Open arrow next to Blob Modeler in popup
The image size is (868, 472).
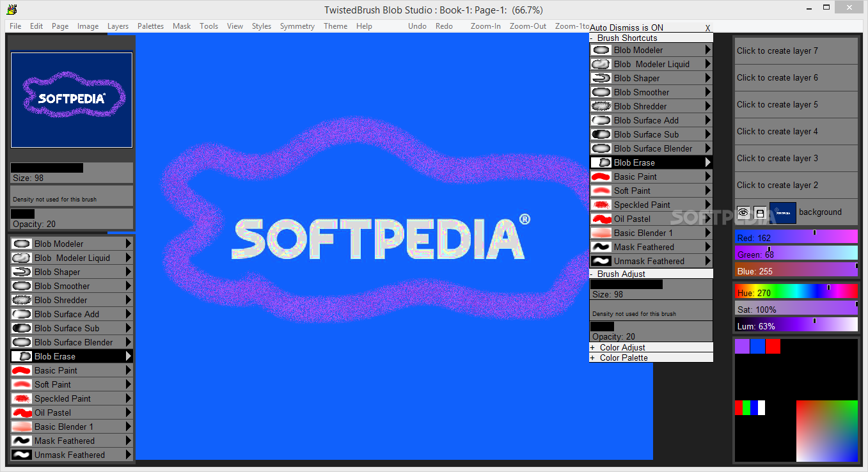pyautogui.click(x=708, y=50)
